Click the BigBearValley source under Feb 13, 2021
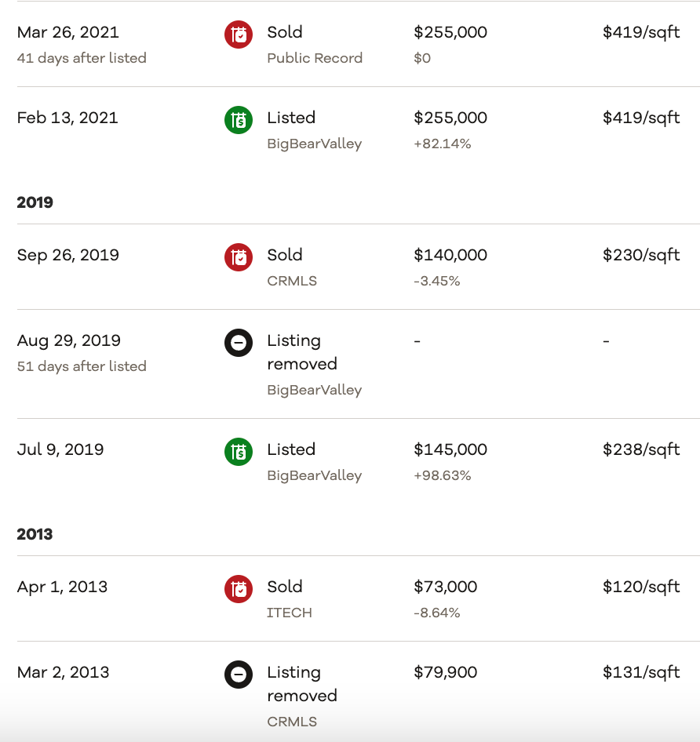This screenshot has width=700, height=742. [x=314, y=144]
